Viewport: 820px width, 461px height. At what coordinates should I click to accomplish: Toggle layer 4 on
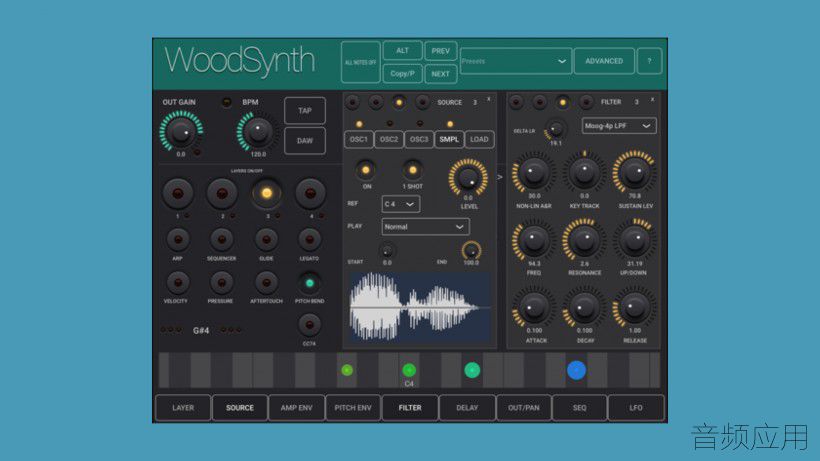311,194
